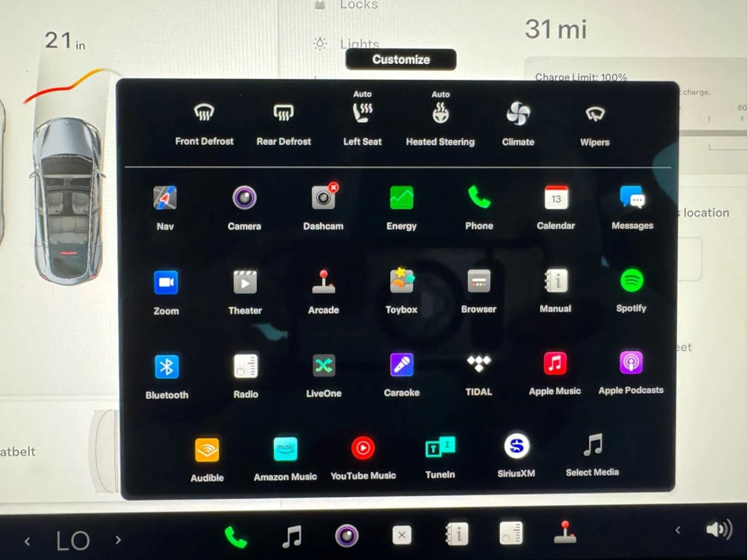Launch the Dashcam app

[323, 198]
